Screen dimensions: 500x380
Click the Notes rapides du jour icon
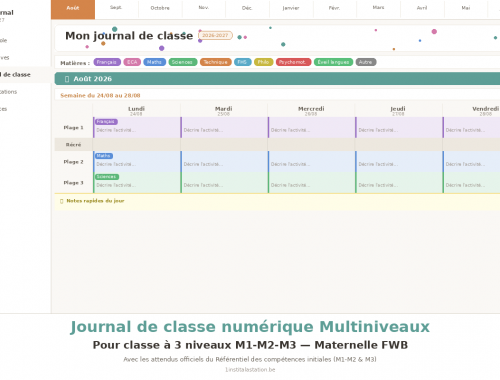[61, 201]
